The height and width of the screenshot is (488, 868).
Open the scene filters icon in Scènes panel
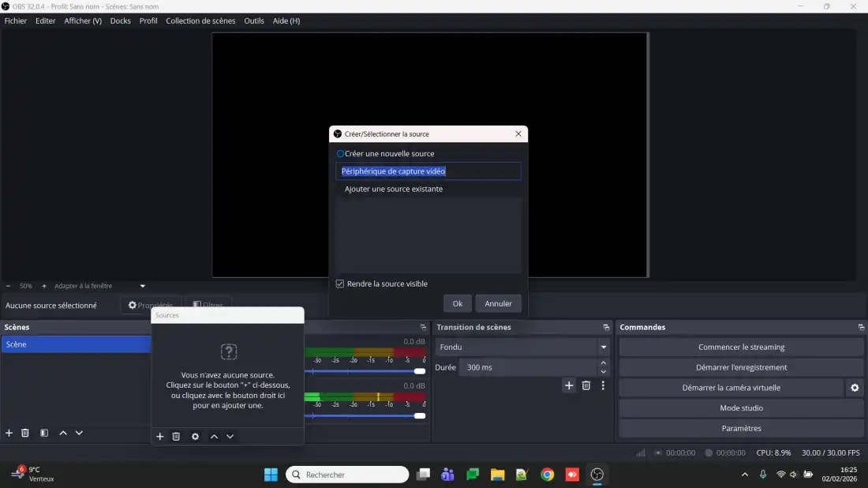[x=44, y=433]
